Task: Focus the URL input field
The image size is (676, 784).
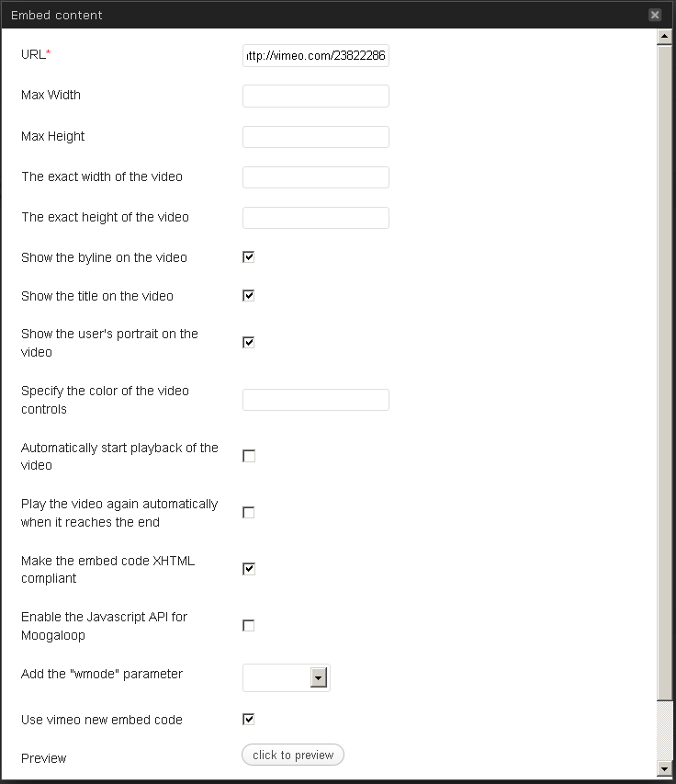Action: [x=316, y=55]
